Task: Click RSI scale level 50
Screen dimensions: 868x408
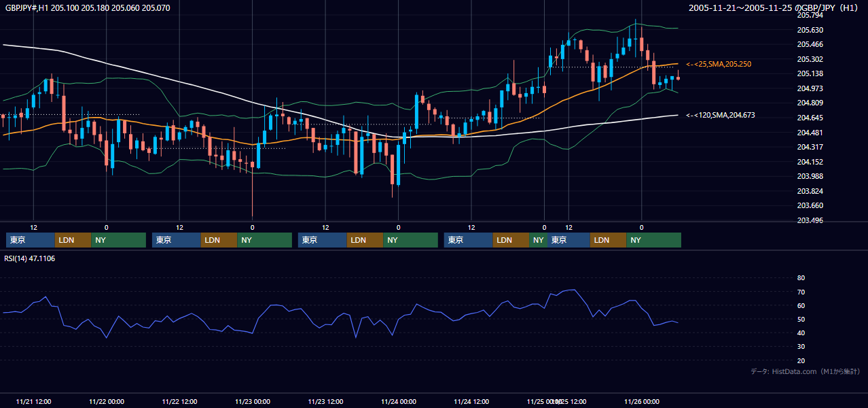Action: (801, 319)
